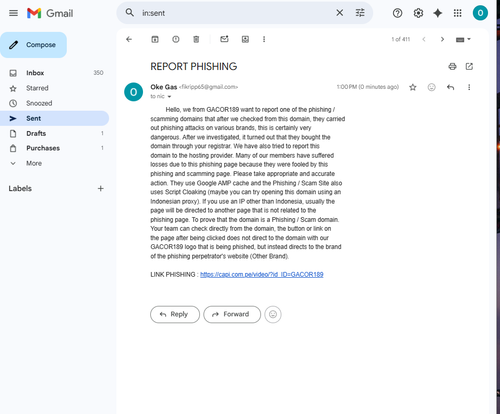Clear the search with the X icon

click(339, 13)
